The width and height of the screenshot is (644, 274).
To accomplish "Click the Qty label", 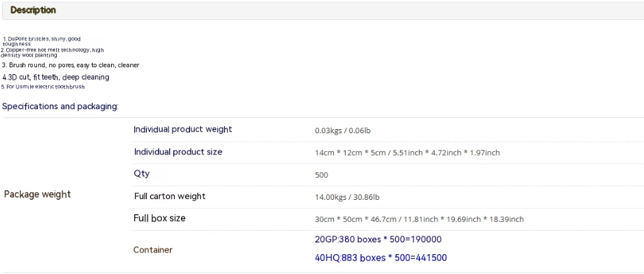I will (142, 173).
